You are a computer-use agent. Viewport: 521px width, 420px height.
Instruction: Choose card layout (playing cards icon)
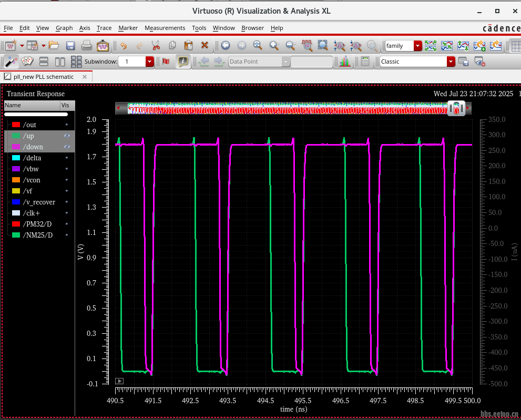coord(27,61)
